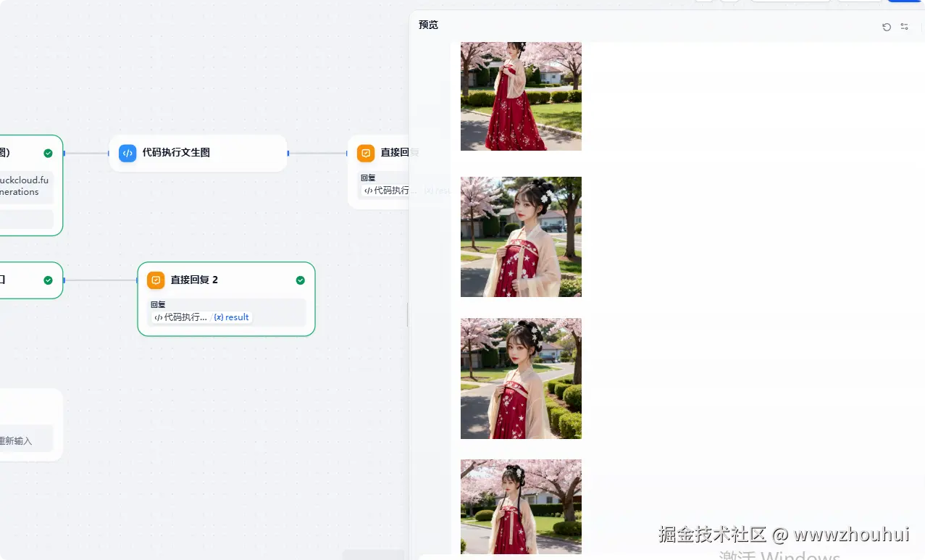This screenshot has height=560, width=925.
Task: Click the 预览 panel title
Action: click(428, 25)
